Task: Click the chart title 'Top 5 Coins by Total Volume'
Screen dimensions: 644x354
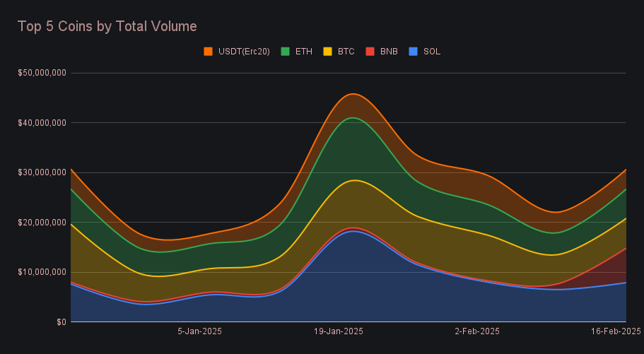Action: [x=107, y=26]
